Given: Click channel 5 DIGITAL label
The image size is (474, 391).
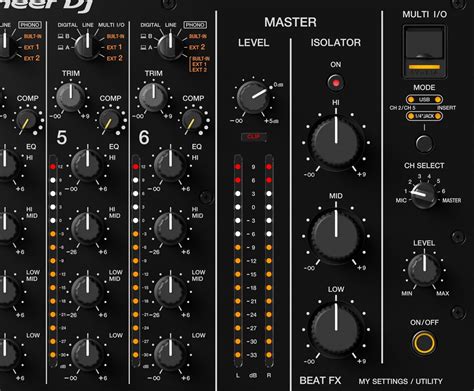Looking at the screenshot, I should pos(67,25).
